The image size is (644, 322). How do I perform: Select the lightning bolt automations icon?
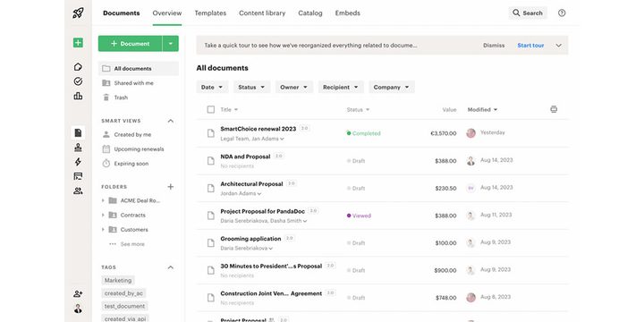(78, 162)
